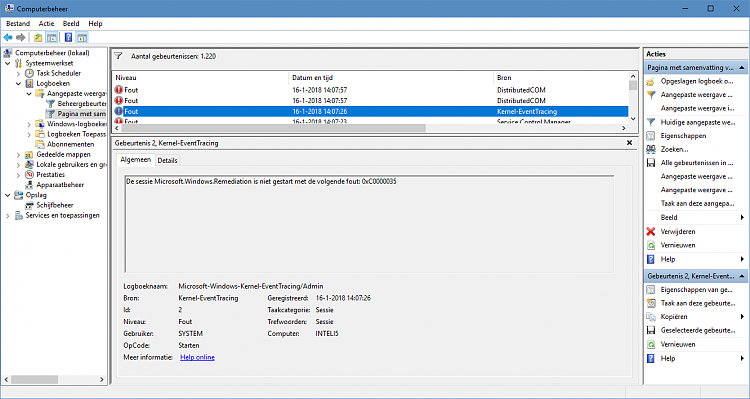Sort by Niveau column header
Image resolution: width=750 pixels, height=399 pixels.
tap(201, 78)
